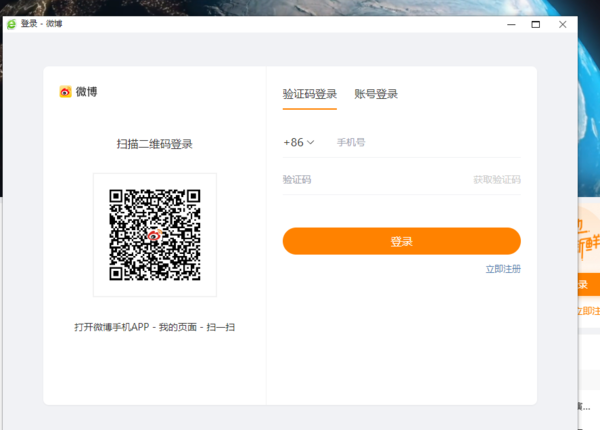600x430 pixels.
Task: Open the 立即注册 register link
Action: [x=503, y=269]
